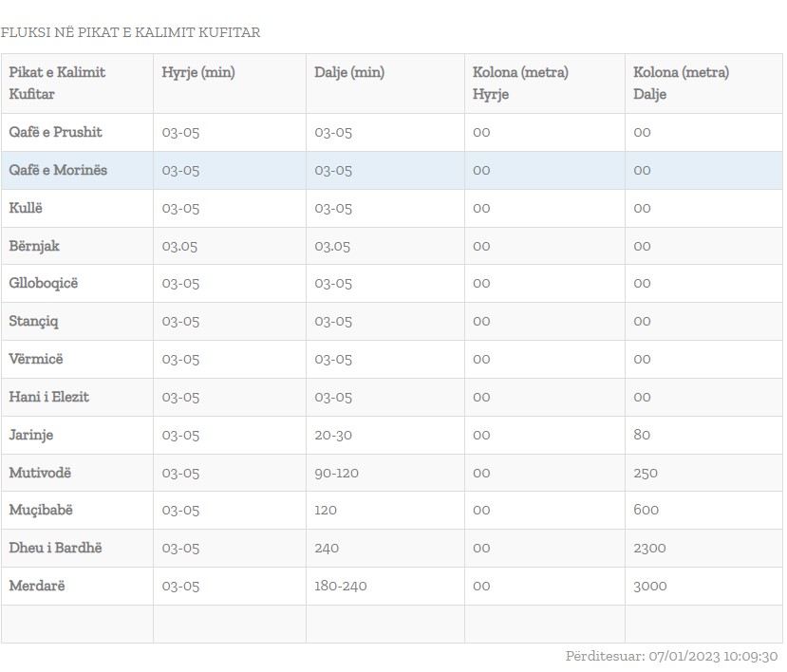787x672 pixels.
Task: Click the Kullë border point cell
Action: point(26,208)
